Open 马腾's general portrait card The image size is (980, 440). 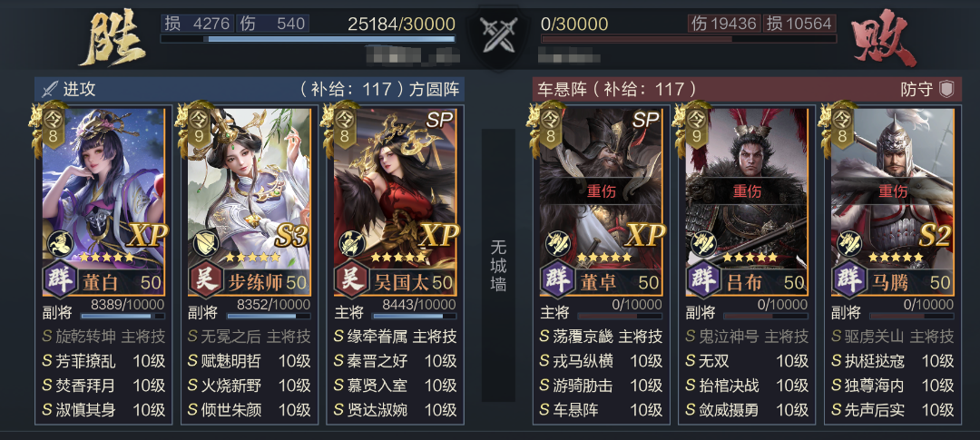point(893,200)
